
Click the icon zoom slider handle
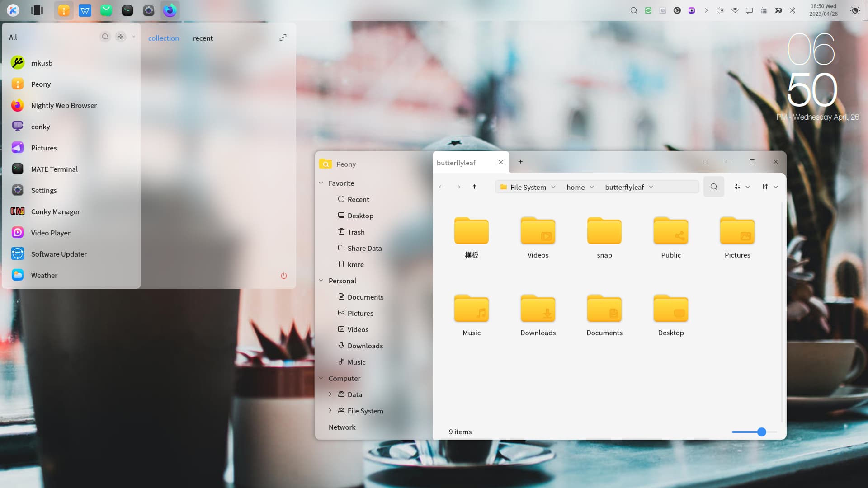[x=761, y=432]
